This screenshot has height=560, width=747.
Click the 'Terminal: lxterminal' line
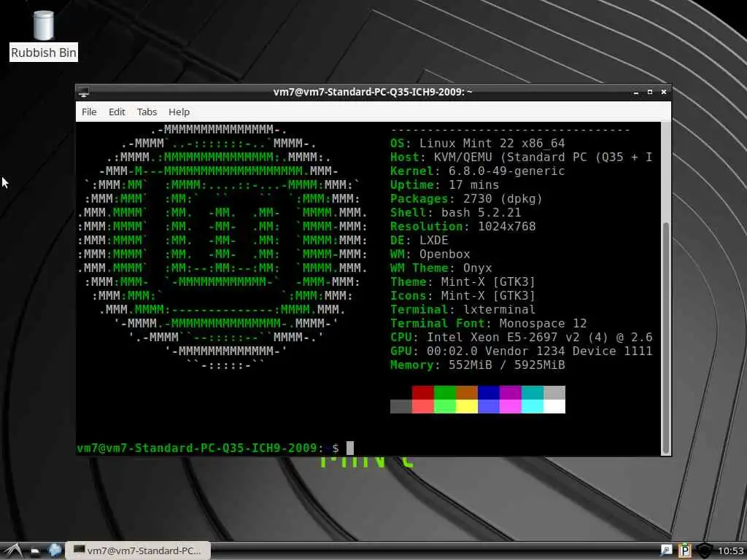[463, 309]
